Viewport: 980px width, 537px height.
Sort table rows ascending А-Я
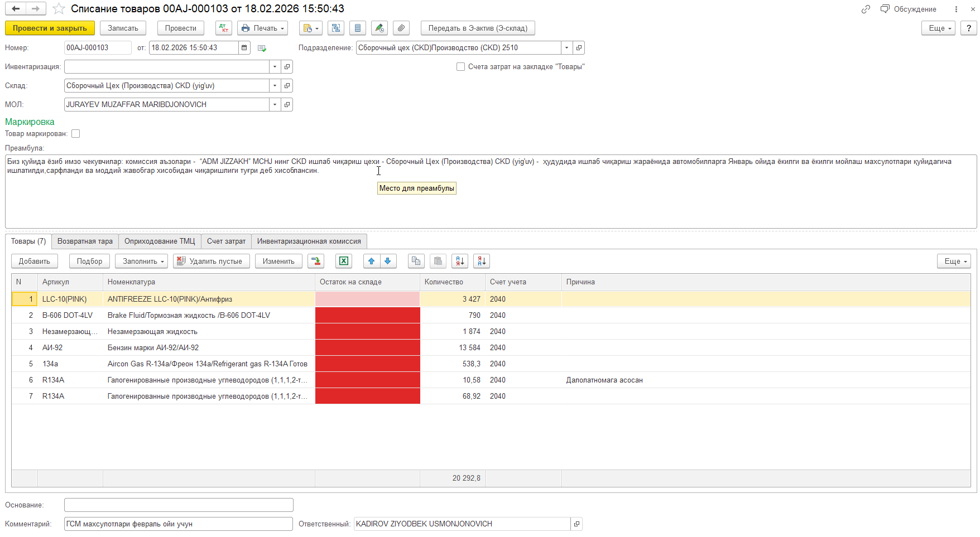[x=459, y=261]
